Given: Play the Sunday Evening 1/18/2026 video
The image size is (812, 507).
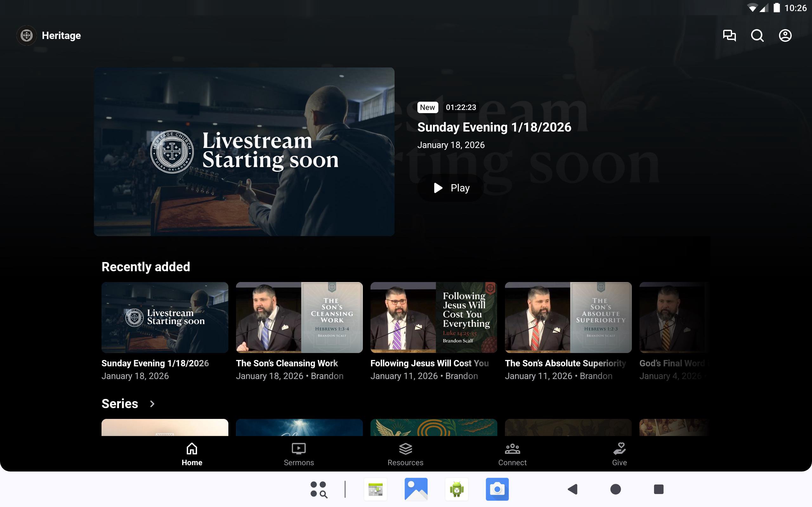Looking at the screenshot, I should [x=451, y=188].
